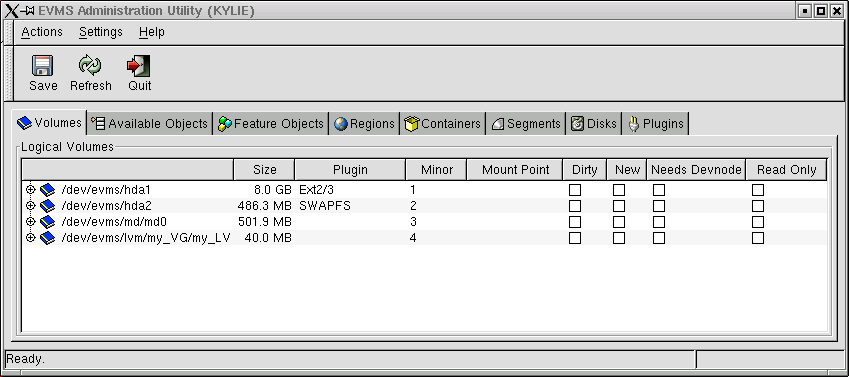Select the /dev/evms/hda1 volume row
The image size is (849, 377).
424,190
